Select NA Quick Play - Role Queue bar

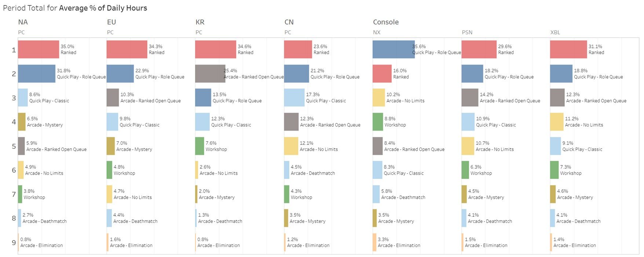coord(36,74)
